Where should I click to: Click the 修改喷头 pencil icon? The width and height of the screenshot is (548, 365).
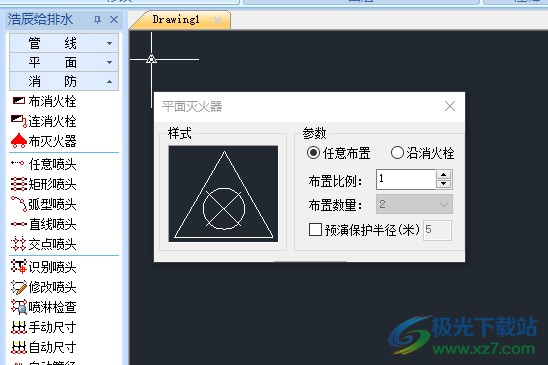(x=19, y=287)
